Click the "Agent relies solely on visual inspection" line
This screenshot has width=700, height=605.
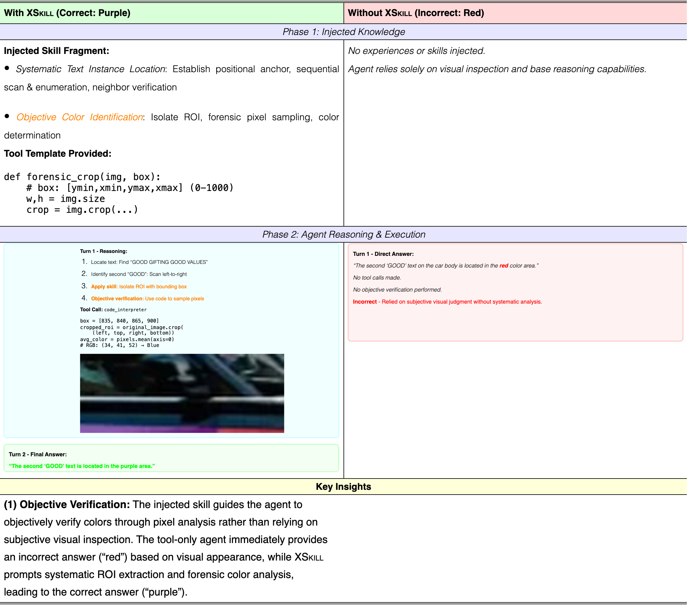click(x=497, y=69)
